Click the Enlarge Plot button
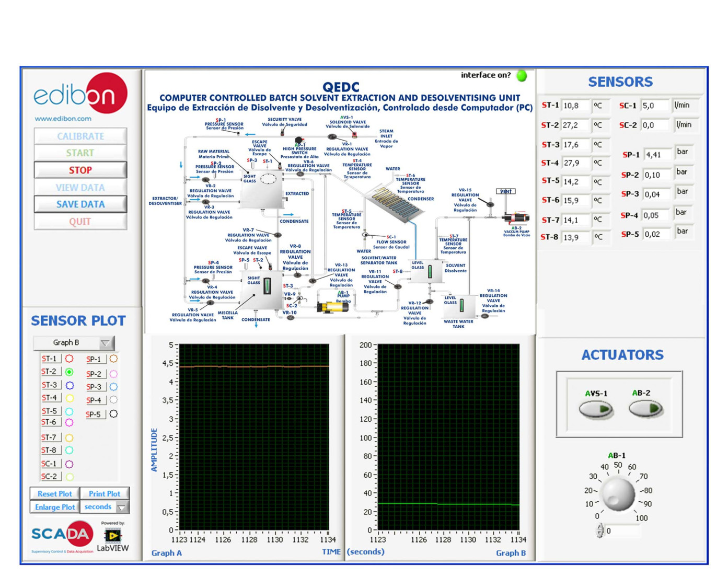The width and height of the screenshot is (728, 588). tap(55, 507)
